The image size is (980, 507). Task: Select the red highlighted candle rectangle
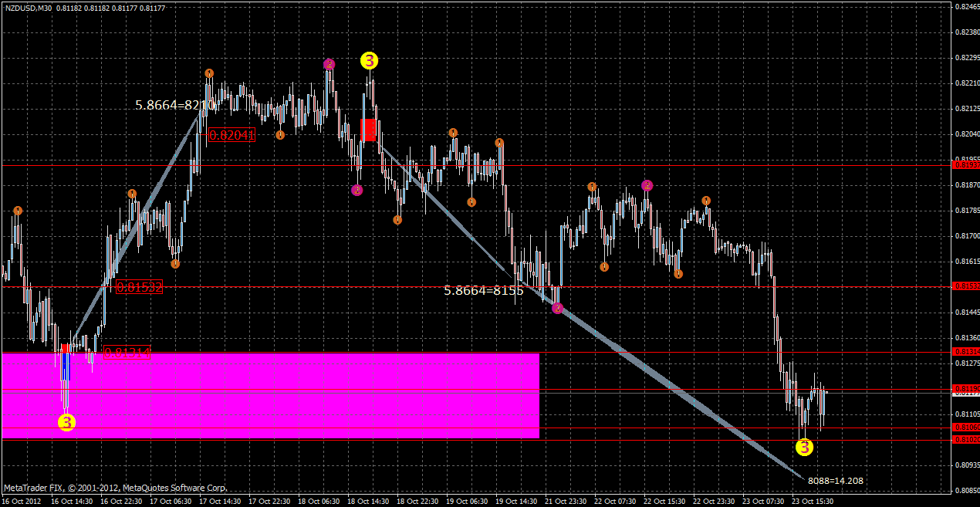[x=369, y=130]
